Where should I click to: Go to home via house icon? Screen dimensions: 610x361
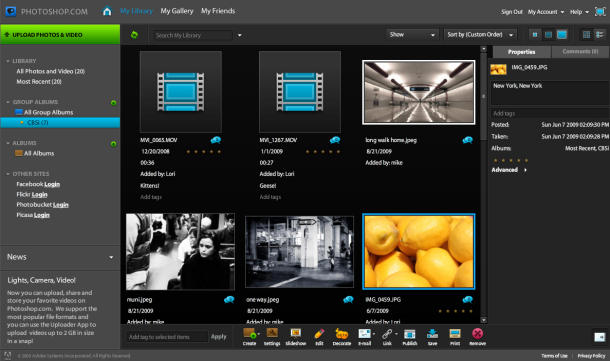coord(107,11)
